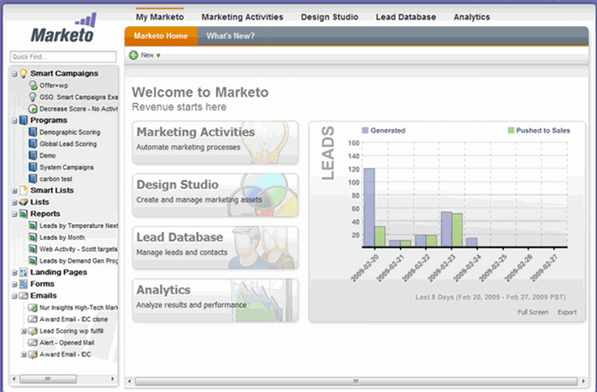Click the Emails envelope icon

coord(24,296)
